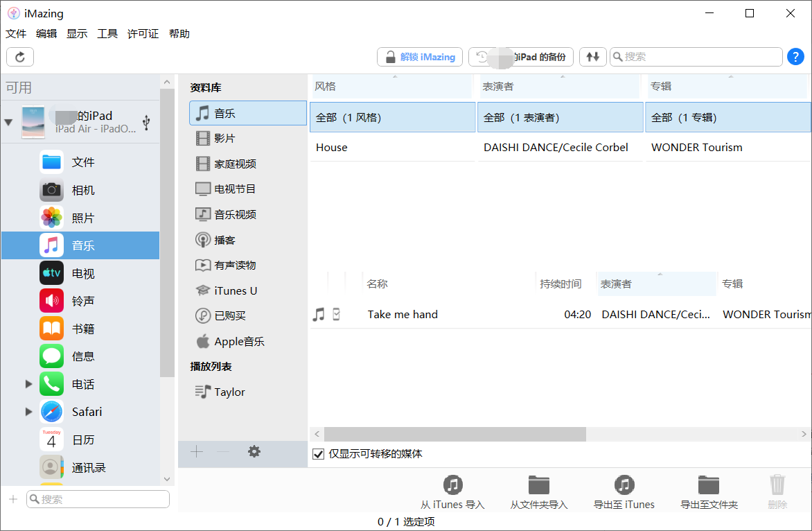812x531 pixels.
Task: Select 影片 in the library
Action: [248, 139]
